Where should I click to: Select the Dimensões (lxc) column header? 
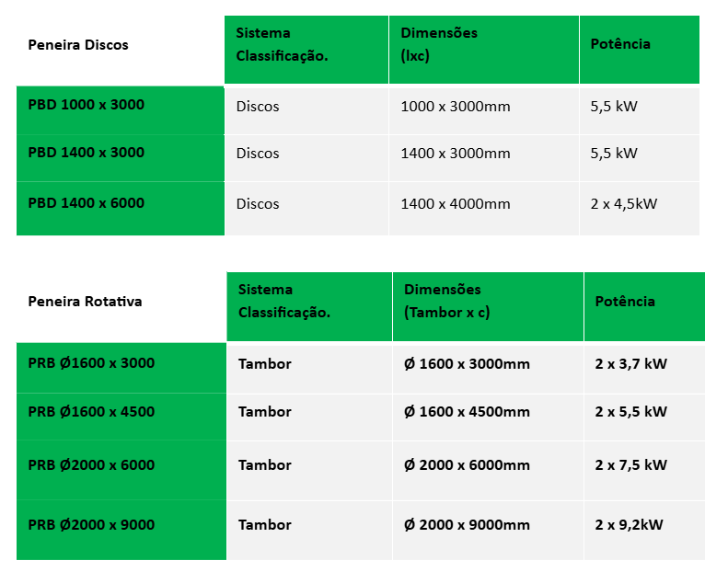click(x=439, y=44)
